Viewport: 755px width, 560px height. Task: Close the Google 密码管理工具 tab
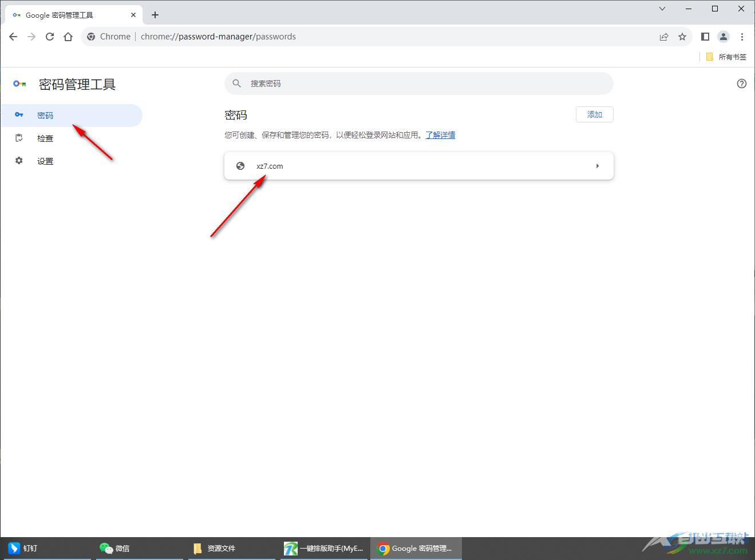(133, 15)
